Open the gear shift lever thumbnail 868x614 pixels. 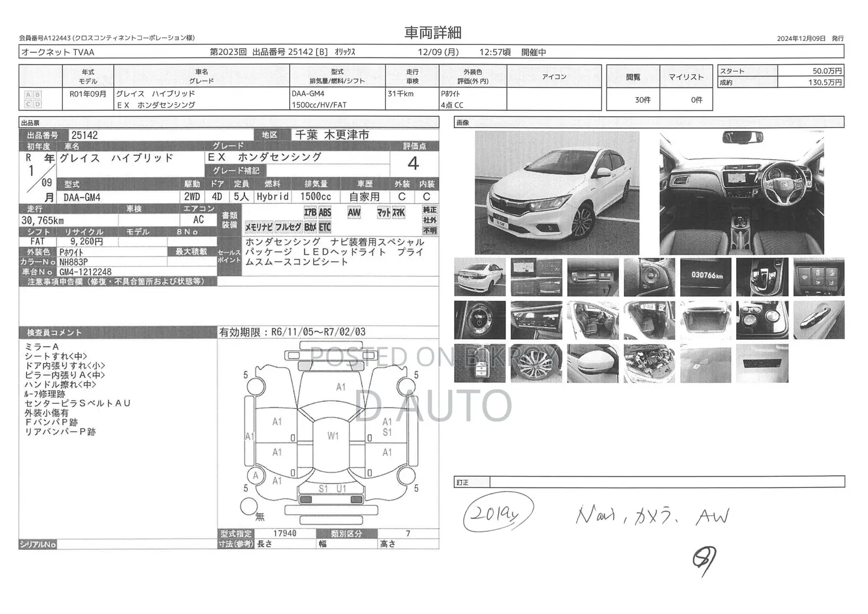(x=762, y=277)
